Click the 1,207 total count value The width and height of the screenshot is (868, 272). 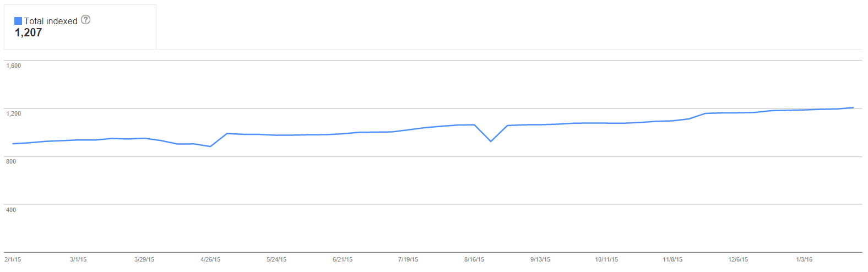click(x=28, y=32)
